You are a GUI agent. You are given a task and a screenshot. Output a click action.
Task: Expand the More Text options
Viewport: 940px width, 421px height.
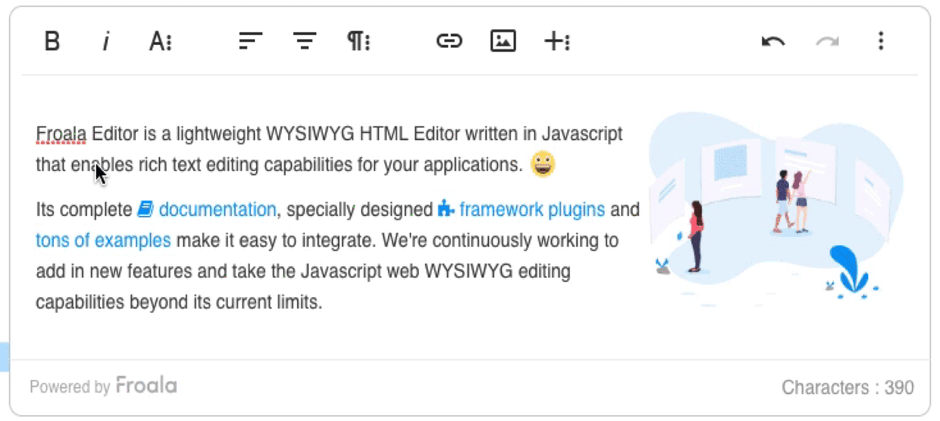click(160, 41)
